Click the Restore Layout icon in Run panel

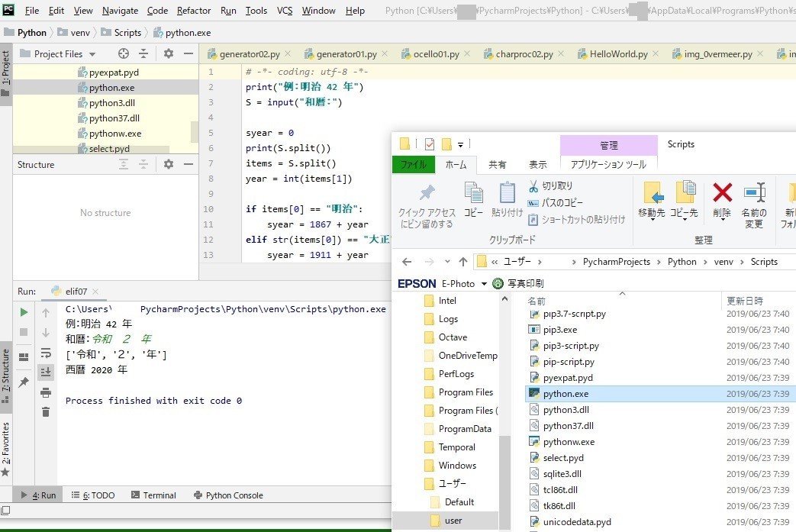(x=24, y=357)
